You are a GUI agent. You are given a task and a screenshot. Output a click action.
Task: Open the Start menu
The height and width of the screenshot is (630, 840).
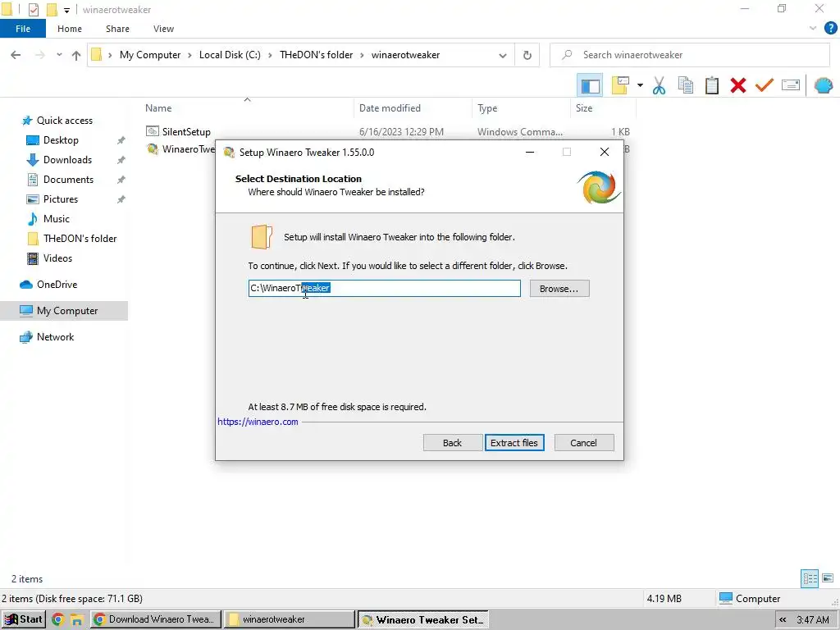coord(23,619)
